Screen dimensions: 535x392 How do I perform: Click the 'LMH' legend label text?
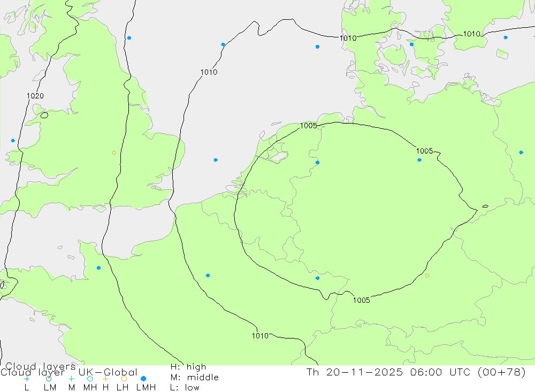click(146, 388)
